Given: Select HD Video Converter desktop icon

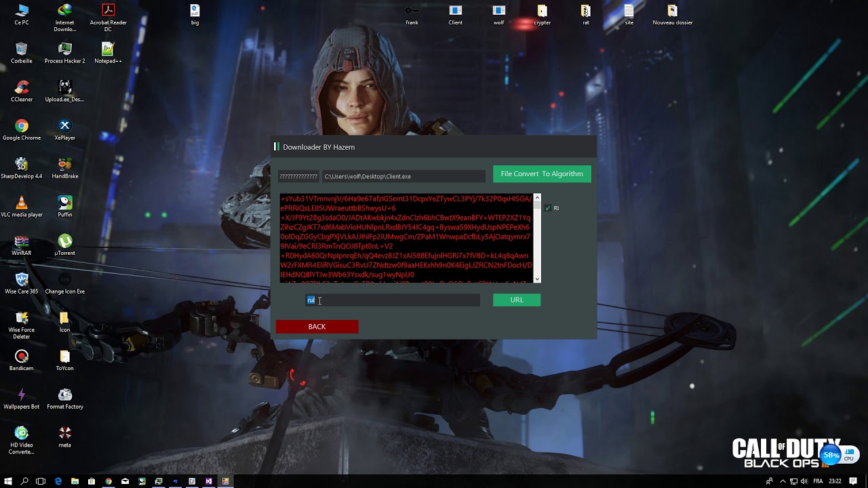Looking at the screenshot, I should point(22,441).
